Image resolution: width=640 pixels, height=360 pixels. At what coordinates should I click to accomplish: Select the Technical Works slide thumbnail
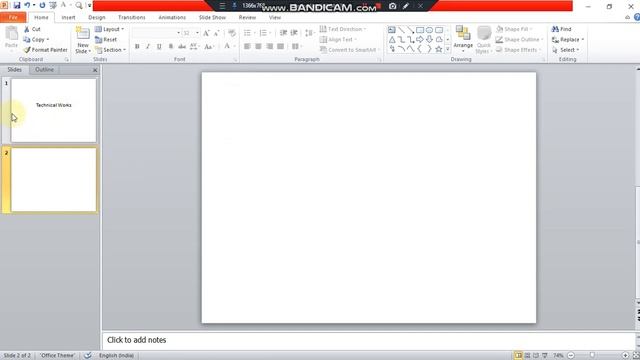pyautogui.click(x=53, y=110)
